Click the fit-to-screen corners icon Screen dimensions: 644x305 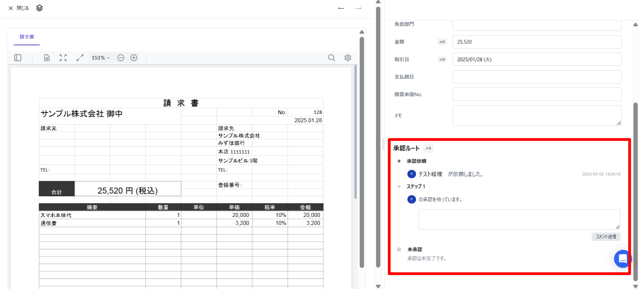click(x=63, y=58)
